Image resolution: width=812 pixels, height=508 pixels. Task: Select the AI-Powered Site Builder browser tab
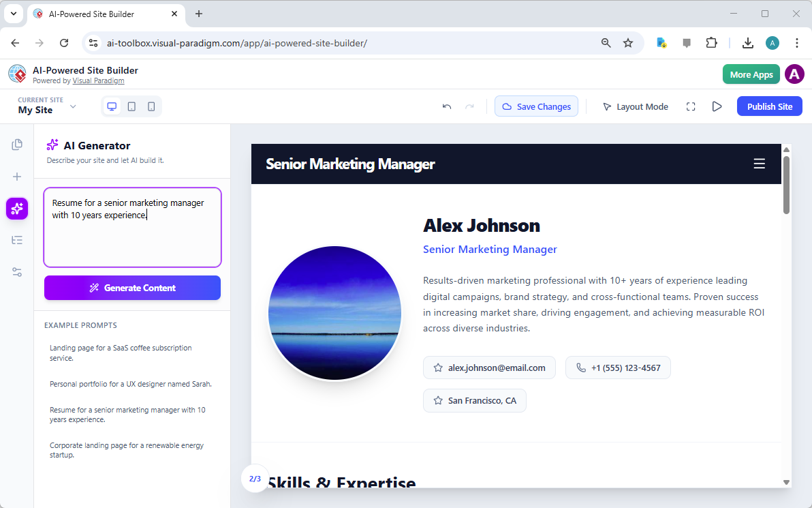pyautogui.click(x=95, y=14)
